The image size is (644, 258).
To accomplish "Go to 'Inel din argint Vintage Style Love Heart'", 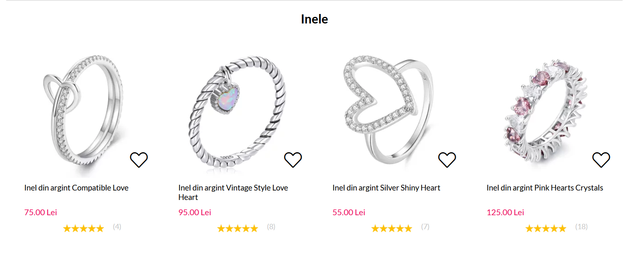I will coord(233,193).
